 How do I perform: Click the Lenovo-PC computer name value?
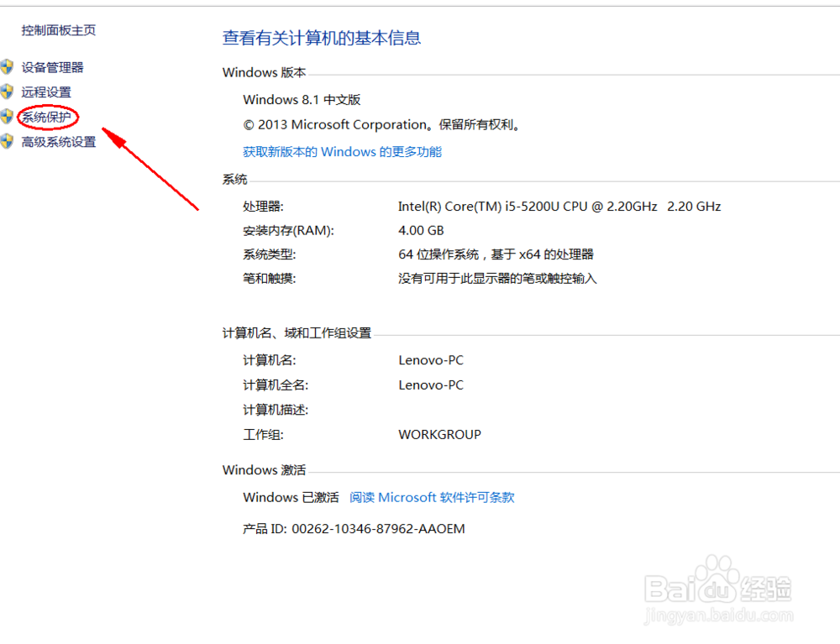point(431,359)
